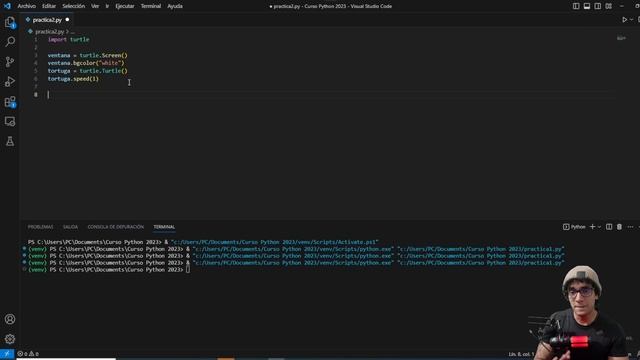Switch to CONSOLA DE DEPURACIÓN tab
The width and height of the screenshot is (640, 360).
coord(116,227)
